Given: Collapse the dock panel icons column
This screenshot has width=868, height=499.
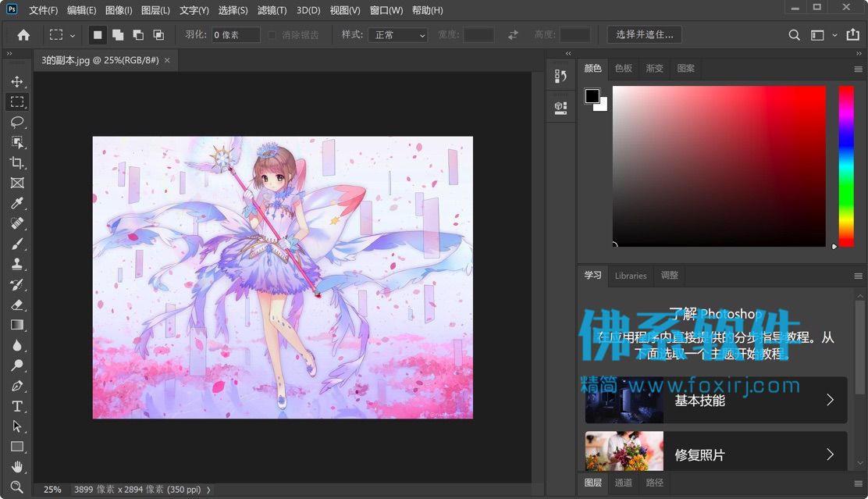Looking at the screenshot, I should click(x=568, y=54).
